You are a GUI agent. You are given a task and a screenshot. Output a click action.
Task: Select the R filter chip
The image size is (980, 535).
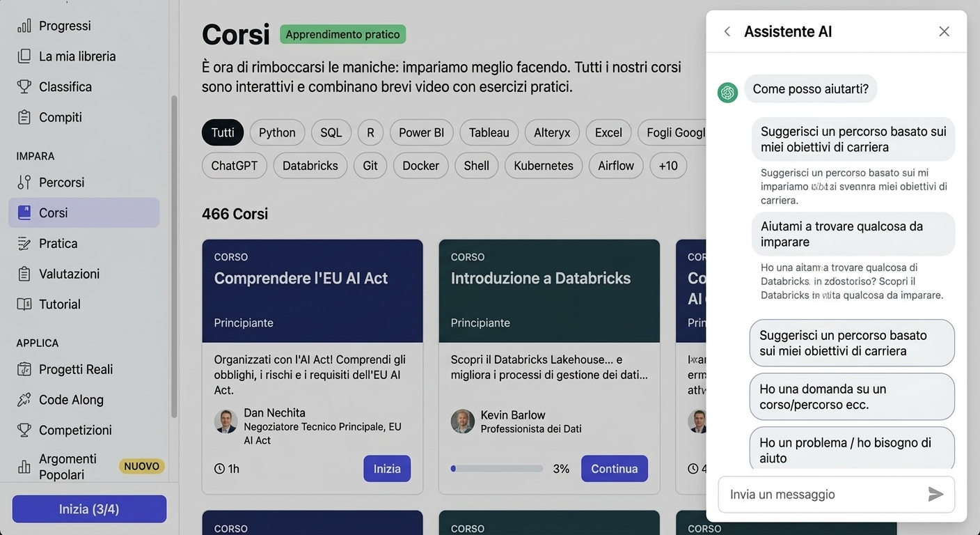370,132
